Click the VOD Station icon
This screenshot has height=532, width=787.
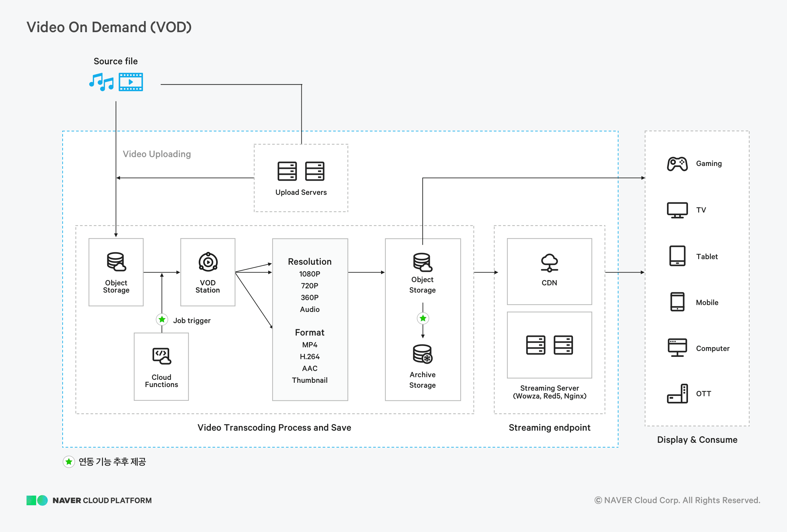point(208,262)
